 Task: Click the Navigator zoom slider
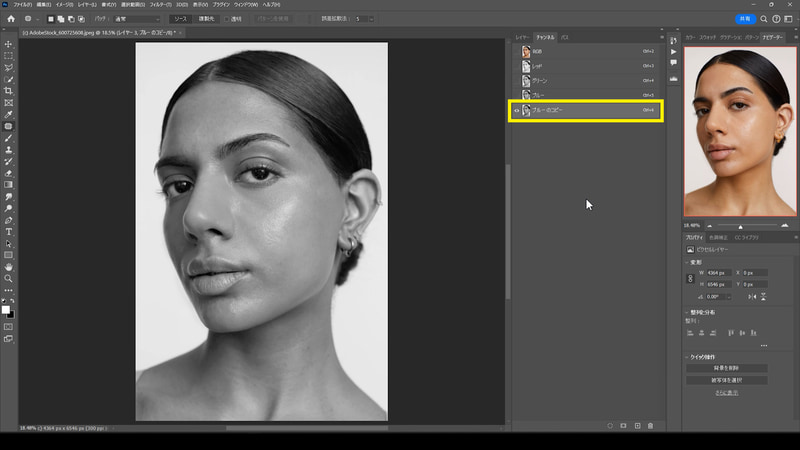(x=740, y=226)
